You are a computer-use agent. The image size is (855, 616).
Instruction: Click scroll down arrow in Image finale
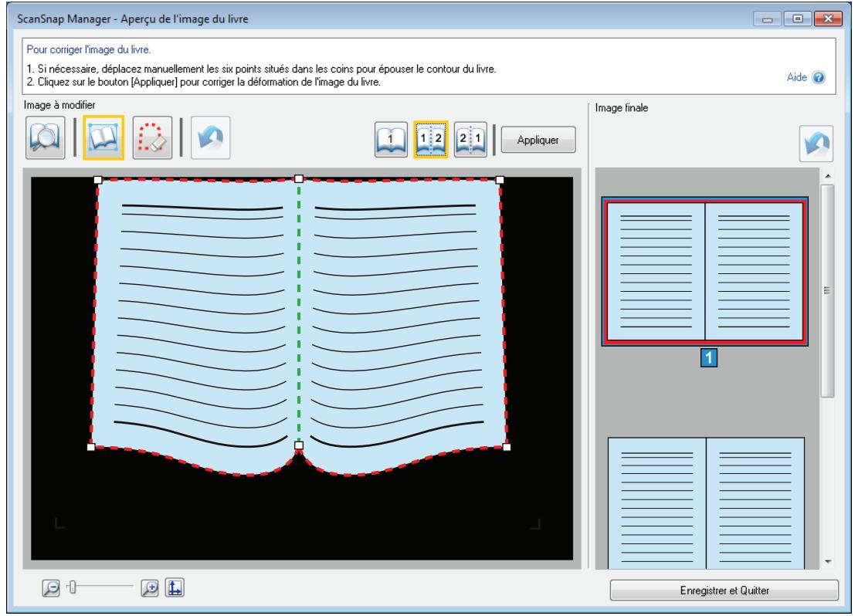click(828, 561)
